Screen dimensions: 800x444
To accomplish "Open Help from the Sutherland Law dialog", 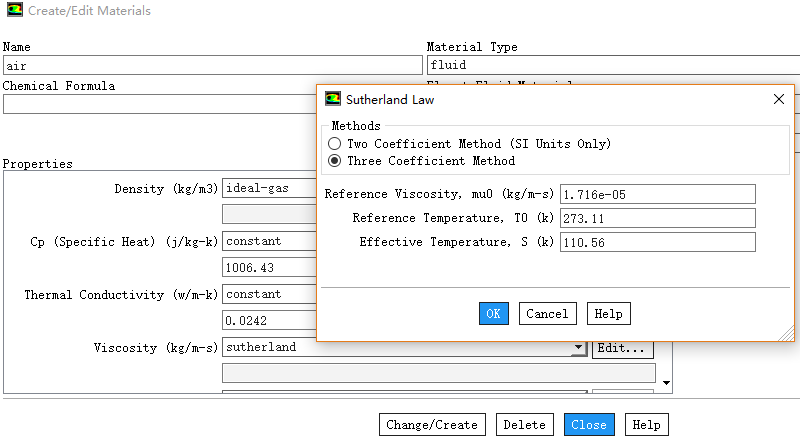I will [x=608, y=314].
